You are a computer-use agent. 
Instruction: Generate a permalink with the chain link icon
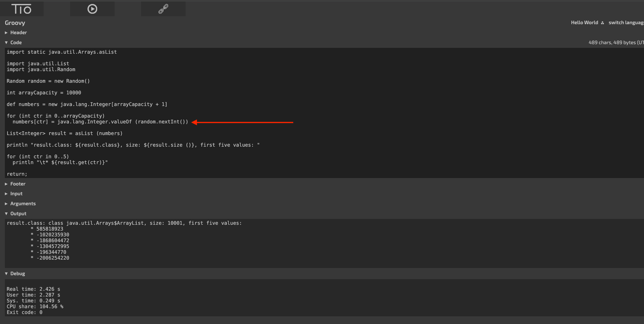coord(163,9)
